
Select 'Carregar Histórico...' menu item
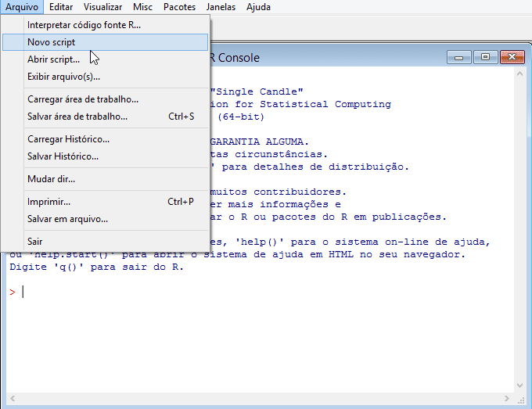(68, 139)
